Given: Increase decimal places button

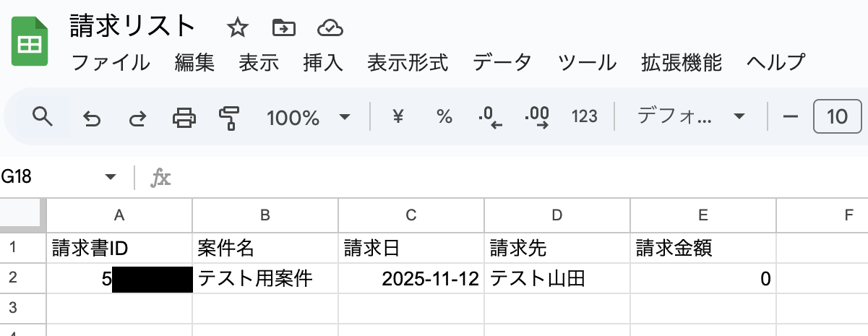Looking at the screenshot, I should coord(538,116).
